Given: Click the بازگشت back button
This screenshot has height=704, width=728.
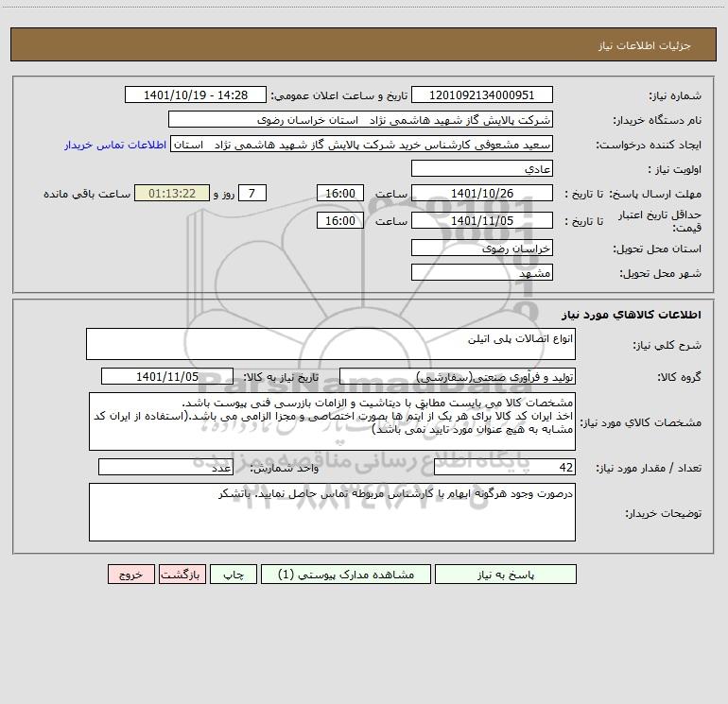Looking at the screenshot, I should click(x=182, y=574).
